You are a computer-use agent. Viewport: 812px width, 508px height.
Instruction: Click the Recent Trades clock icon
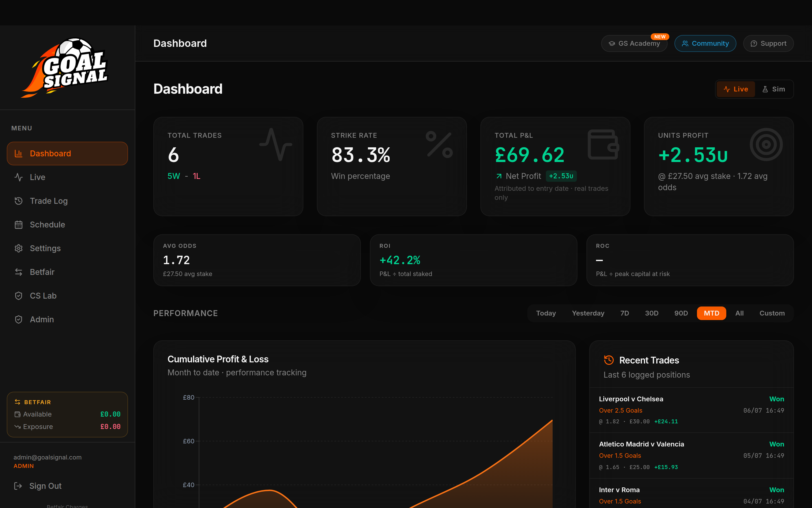[609, 360]
